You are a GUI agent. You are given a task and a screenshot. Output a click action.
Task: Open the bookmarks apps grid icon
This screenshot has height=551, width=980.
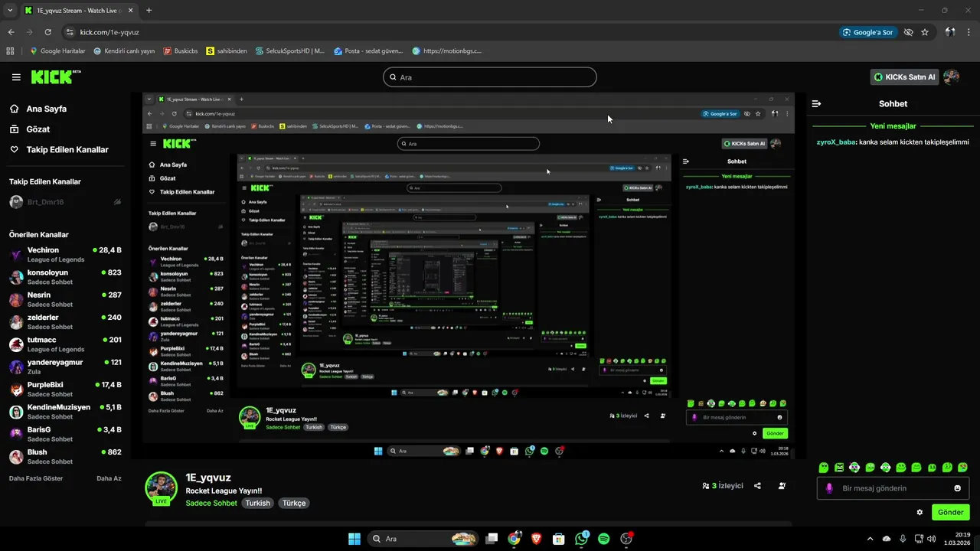[10, 51]
